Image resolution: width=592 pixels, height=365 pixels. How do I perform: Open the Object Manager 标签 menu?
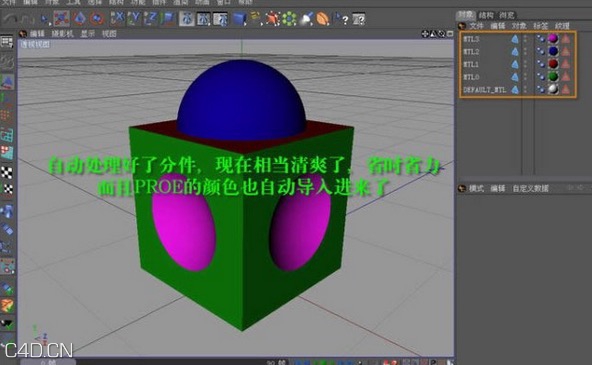click(x=541, y=26)
